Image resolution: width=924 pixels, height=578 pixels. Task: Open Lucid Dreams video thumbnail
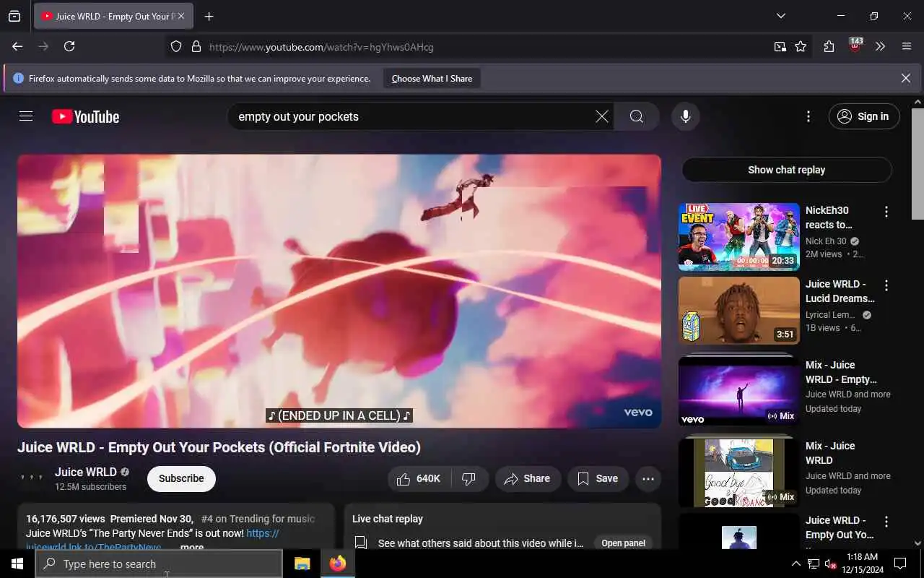pyautogui.click(x=738, y=311)
